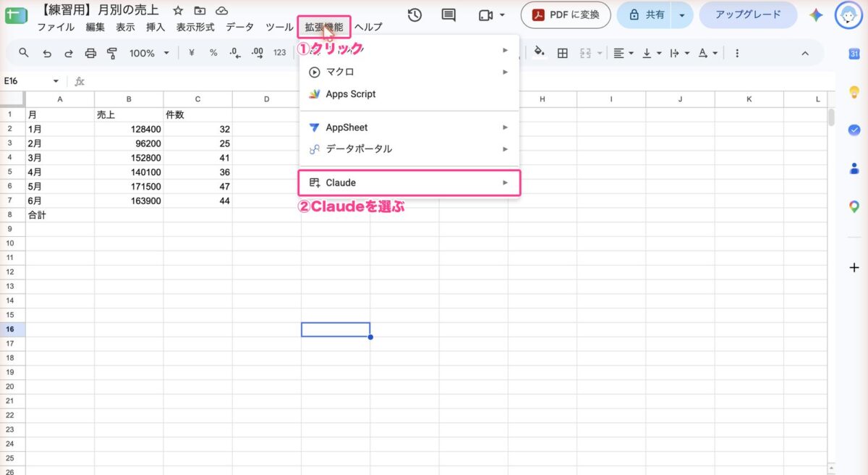The width and height of the screenshot is (868, 475).
Task: Open the name box dropdown arrow
Action: click(x=56, y=81)
